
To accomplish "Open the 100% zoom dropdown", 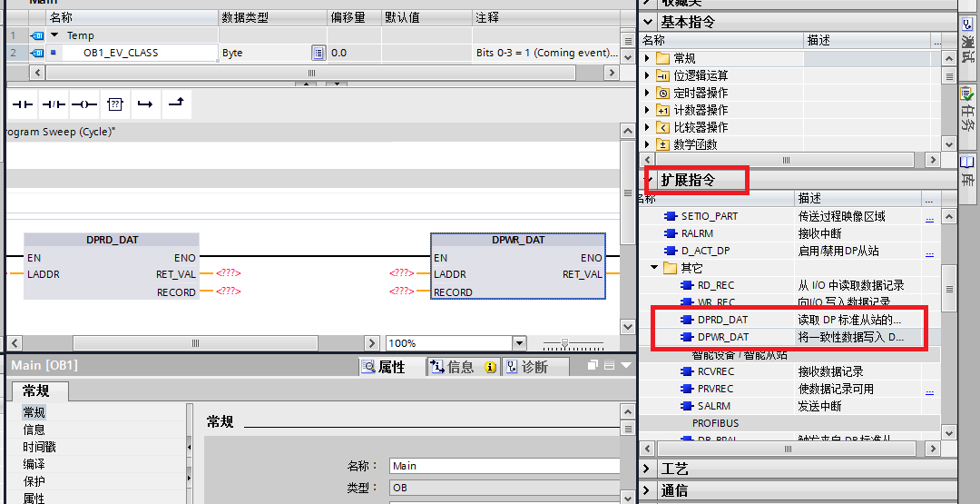I will [x=519, y=343].
